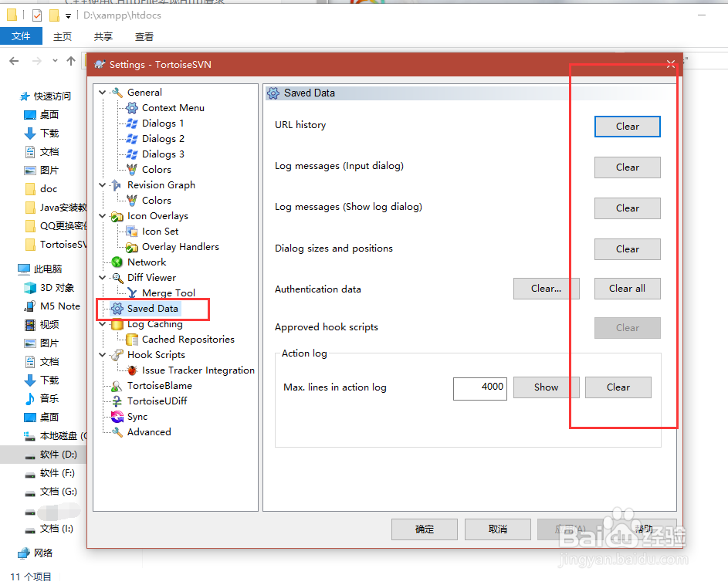This screenshot has width=728, height=585.
Task: Click Clear... for Authentication data
Action: point(546,289)
